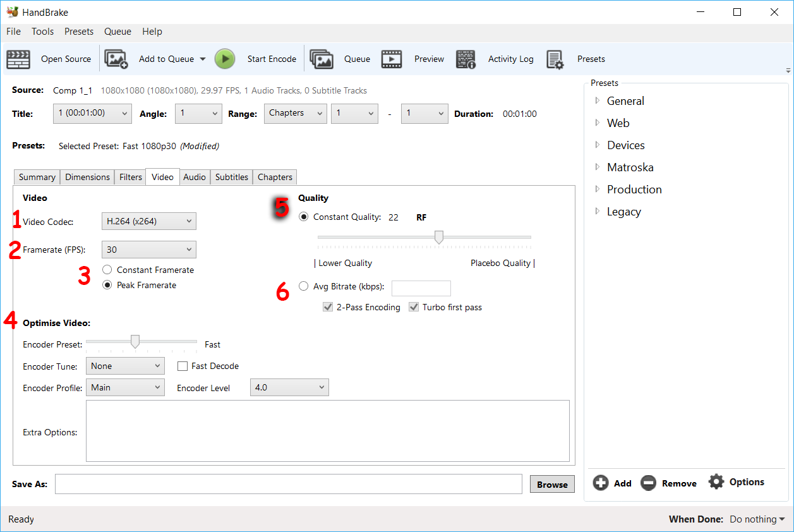The image size is (794, 532).
Task: Enable the Fast Decode checkbox
Action: pyautogui.click(x=183, y=366)
